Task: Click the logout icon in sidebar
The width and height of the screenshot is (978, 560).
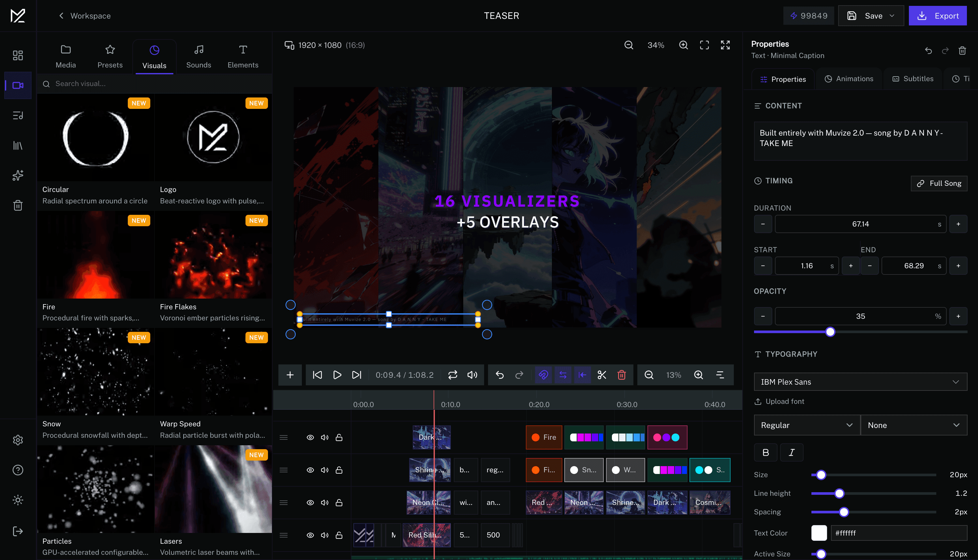Action: (x=18, y=531)
